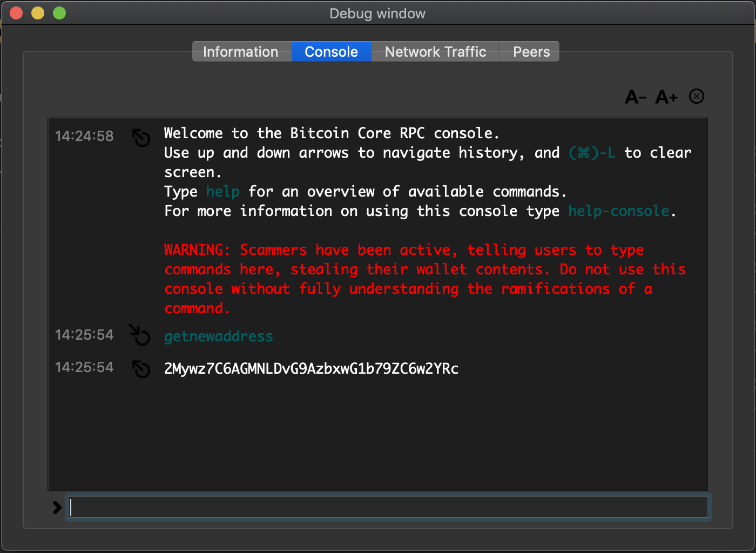756x553 pixels.
Task: Minimize the Debug window with the yellow button
Action: tap(38, 13)
